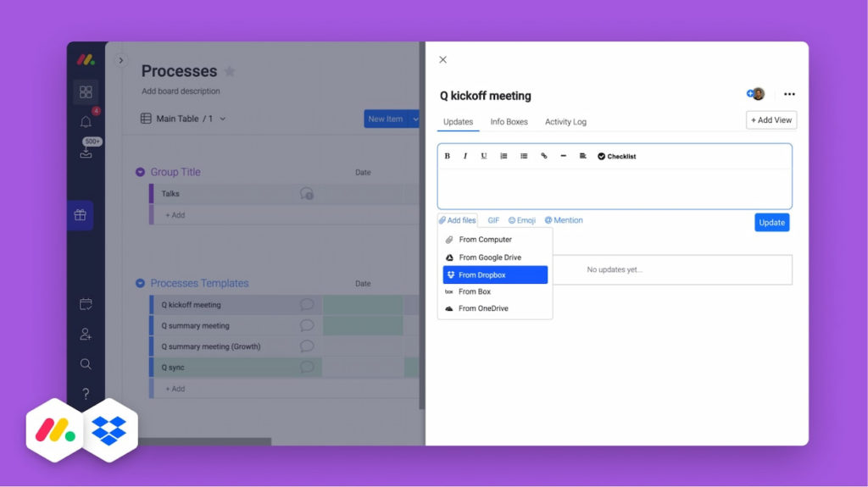Toggle italic formatting
The height and width of the screenshot is (487, 868).
point(465,156)
